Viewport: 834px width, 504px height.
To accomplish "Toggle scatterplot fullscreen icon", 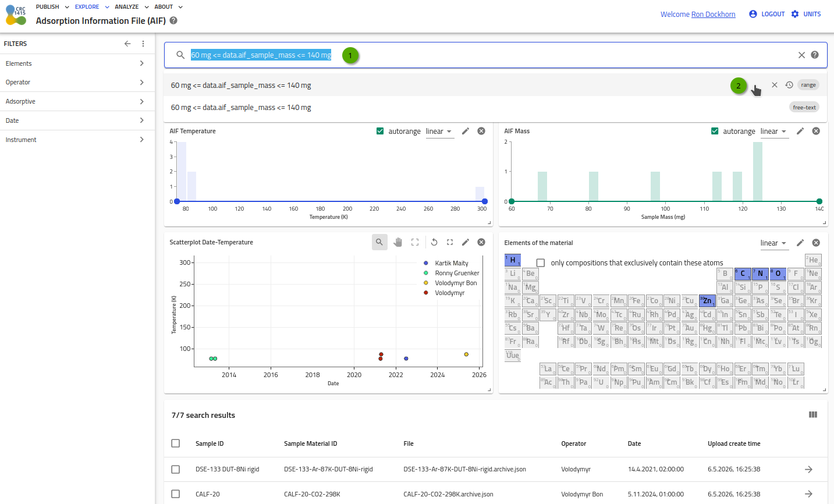I will tap(450, 242).
